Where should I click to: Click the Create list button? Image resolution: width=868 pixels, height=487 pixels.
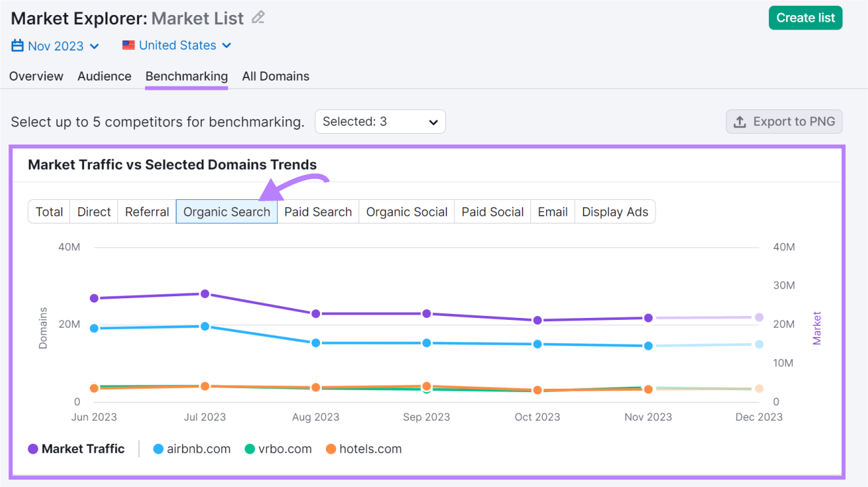805,18
